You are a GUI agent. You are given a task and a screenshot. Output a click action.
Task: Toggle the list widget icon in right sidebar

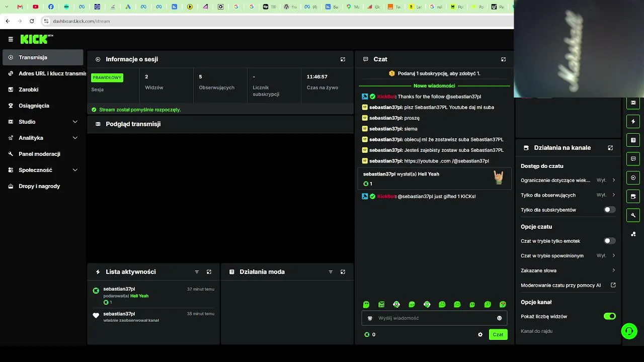tap(633, 140)
